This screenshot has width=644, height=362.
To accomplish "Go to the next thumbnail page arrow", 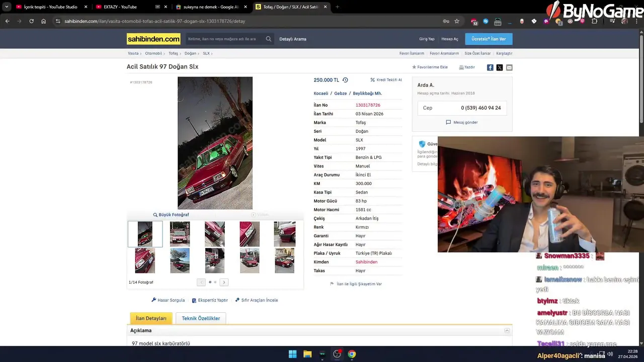I will [x=224, y=282].
